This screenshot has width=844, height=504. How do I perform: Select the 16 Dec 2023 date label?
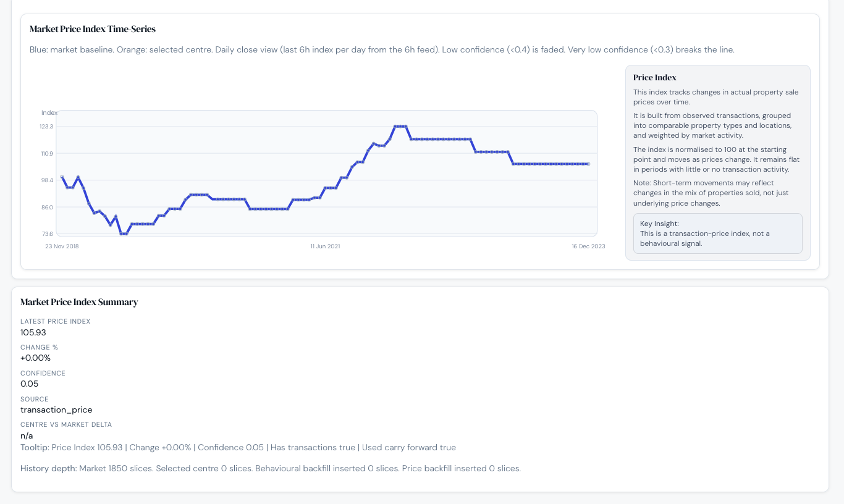click(x=588, y=246)
